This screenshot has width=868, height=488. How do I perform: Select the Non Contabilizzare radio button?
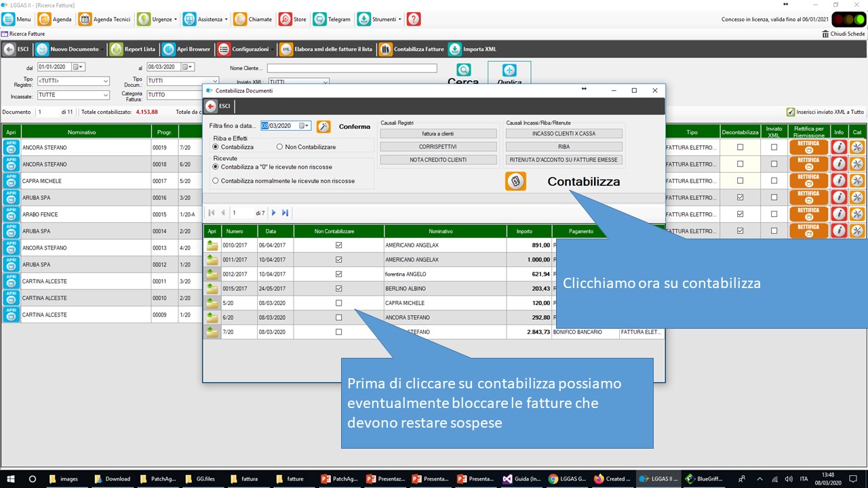tap(279, 147)
